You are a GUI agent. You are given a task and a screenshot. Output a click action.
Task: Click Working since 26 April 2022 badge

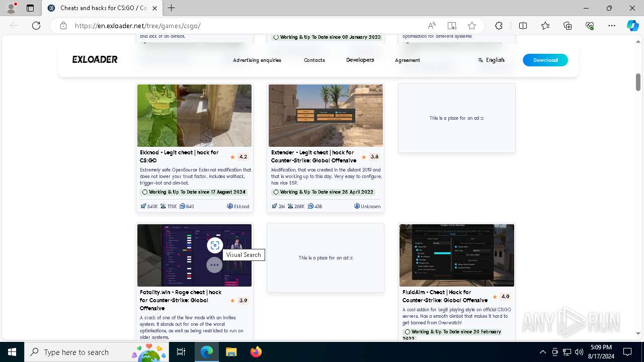[324, 192]
